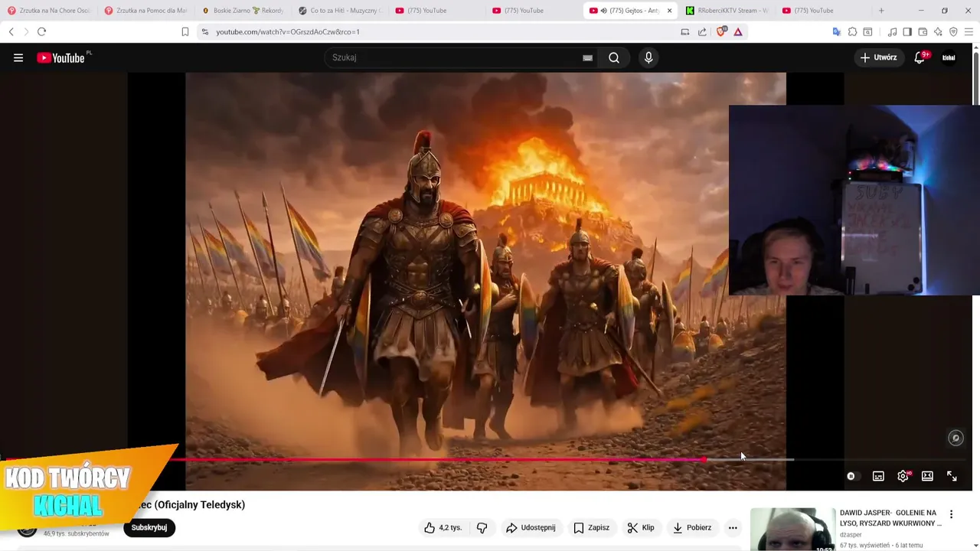Enter fullscreen with the expand arrows icon
The height and width of the screenshot is (551, 980).
[x=952, y=476]
